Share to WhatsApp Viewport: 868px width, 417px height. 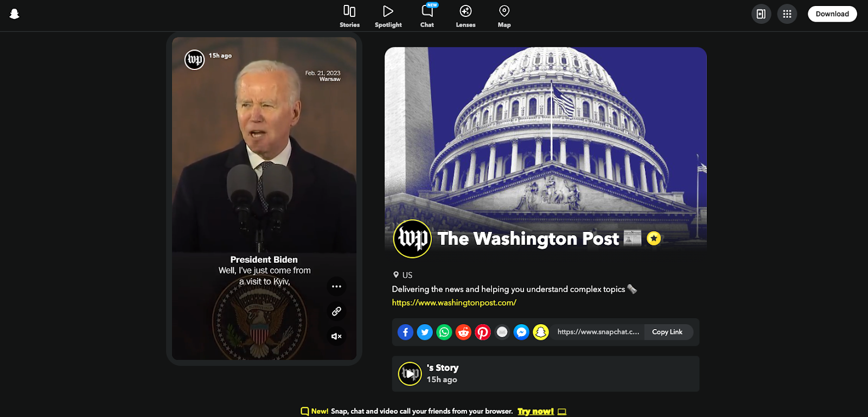(x=444, y=332)
